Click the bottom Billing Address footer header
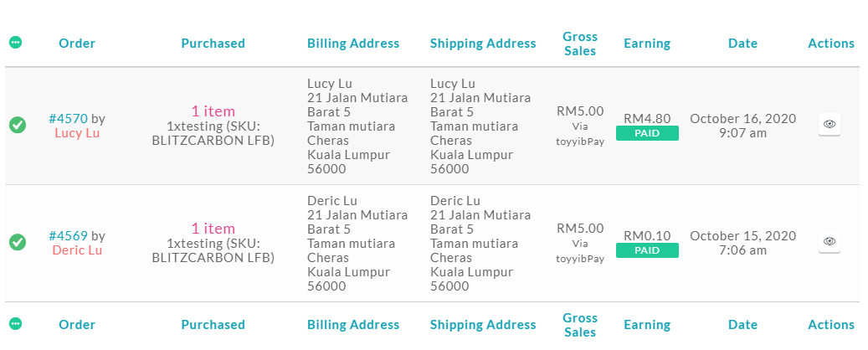The image size is (868, 350). [353, 325]
